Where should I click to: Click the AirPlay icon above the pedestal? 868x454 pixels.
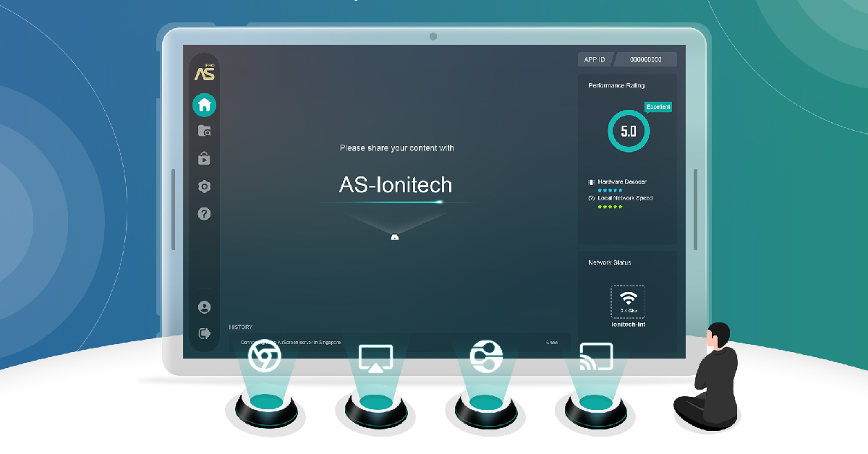[375, 359]
